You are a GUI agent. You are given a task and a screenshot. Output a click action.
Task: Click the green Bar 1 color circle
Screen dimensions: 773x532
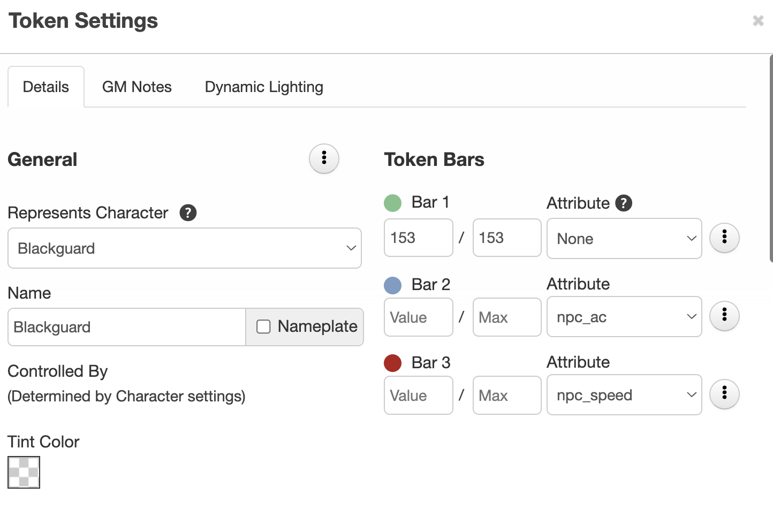click(x=393, y=203)
